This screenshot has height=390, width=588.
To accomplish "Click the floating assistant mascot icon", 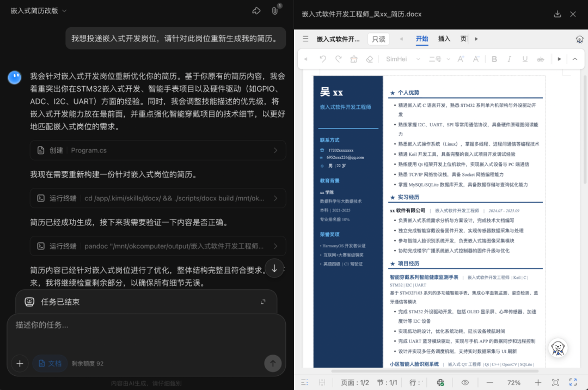I will pos(558,348).
